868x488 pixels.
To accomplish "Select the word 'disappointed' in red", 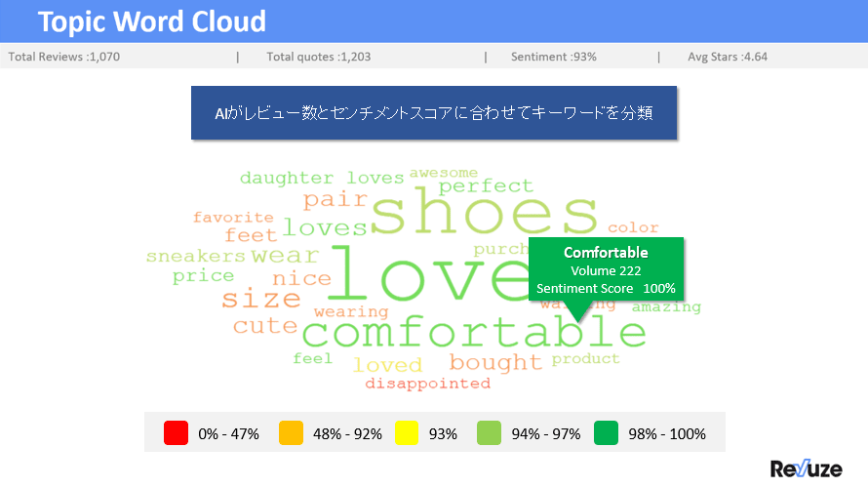I will click(x=428, y=384).
